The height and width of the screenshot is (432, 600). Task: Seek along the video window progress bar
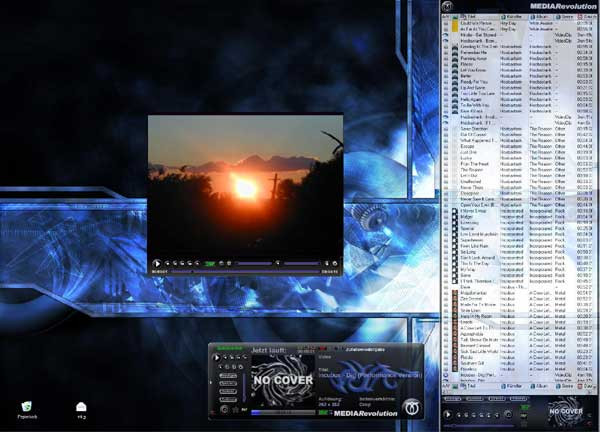tap(245, 272)
